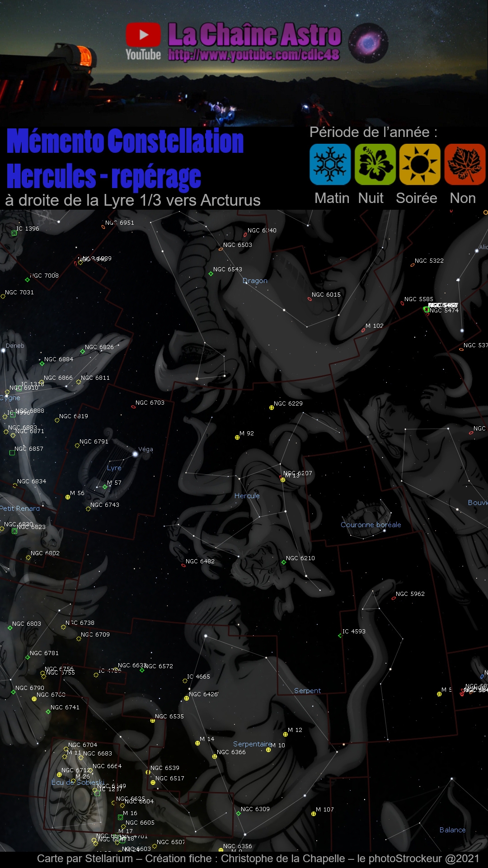
Task: Click the Balance constellation label
Action: click(x=452, y=830)
